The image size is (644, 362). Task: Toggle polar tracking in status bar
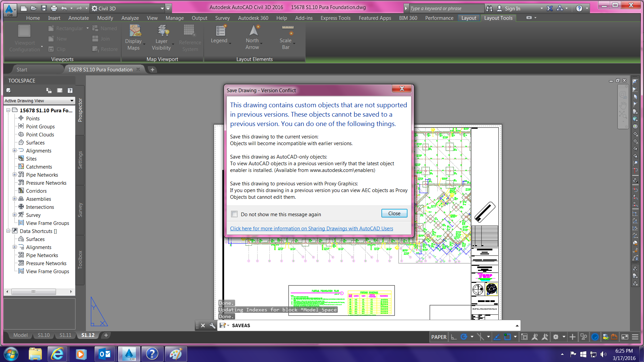(464, 337)
